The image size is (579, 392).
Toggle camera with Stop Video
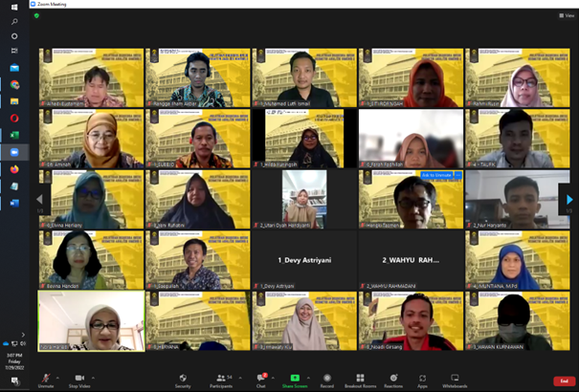(x=79, y=381)
